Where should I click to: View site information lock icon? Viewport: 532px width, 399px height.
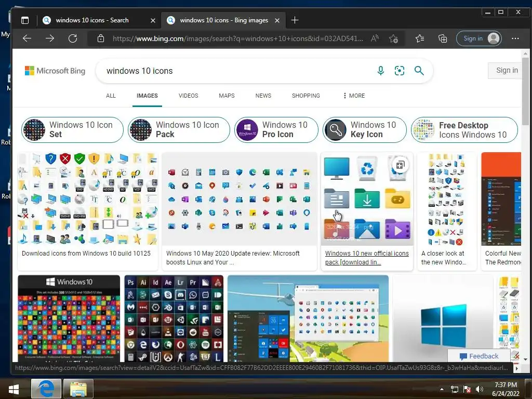click(x=100, y=38)
